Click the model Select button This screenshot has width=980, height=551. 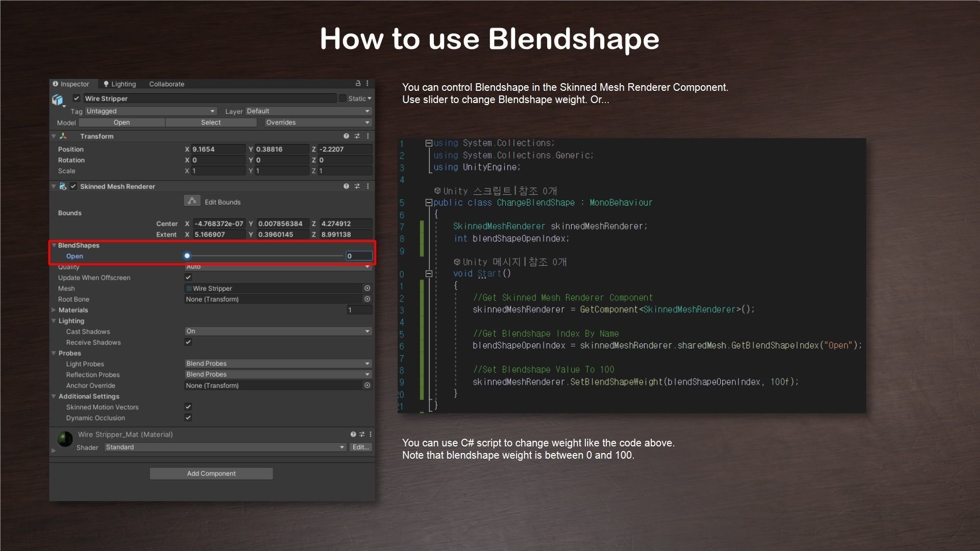pyautogui.click(x=211, y=122)
